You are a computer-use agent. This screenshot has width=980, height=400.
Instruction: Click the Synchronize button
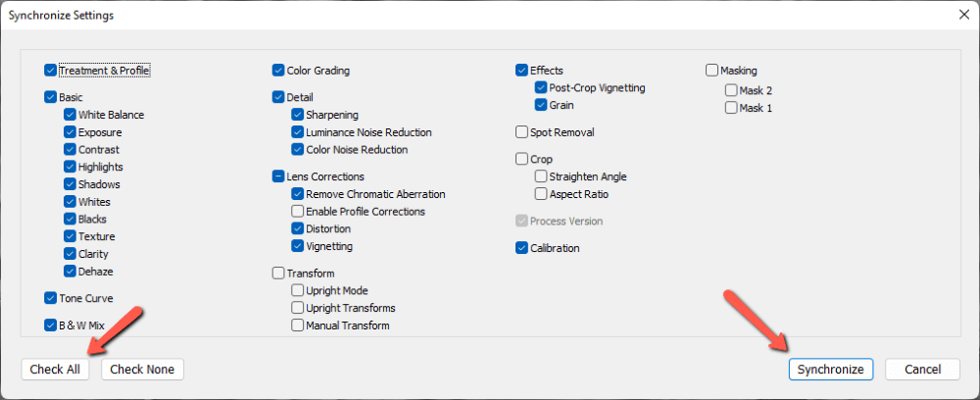click(x=831, y=370)
